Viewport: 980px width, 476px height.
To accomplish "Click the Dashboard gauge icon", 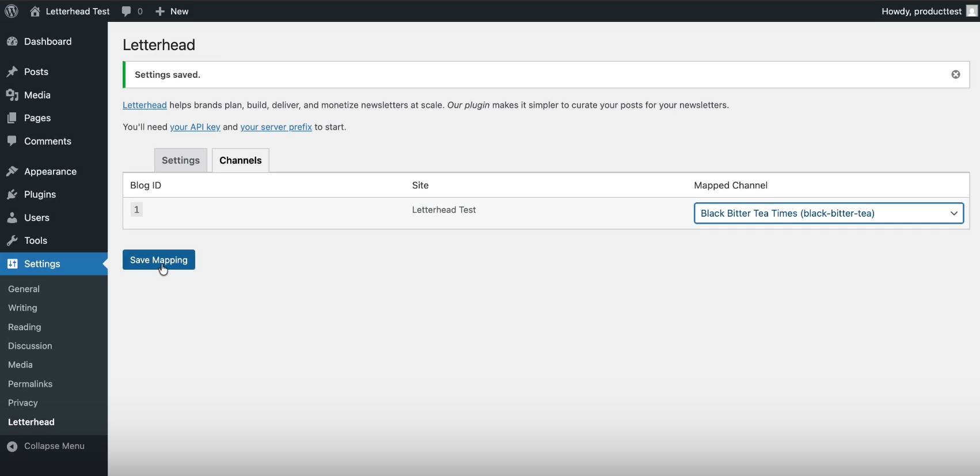I will point(12,41).
